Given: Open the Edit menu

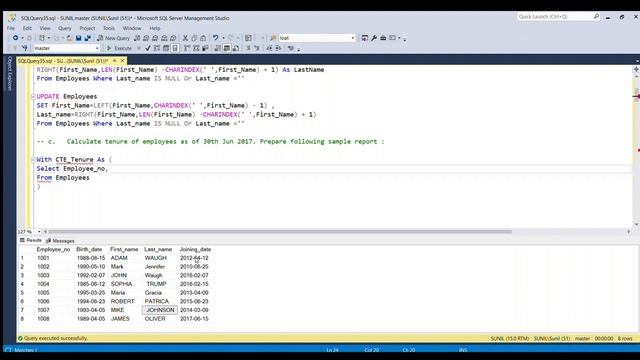Looking at the screenshot, I should (27, 28).
